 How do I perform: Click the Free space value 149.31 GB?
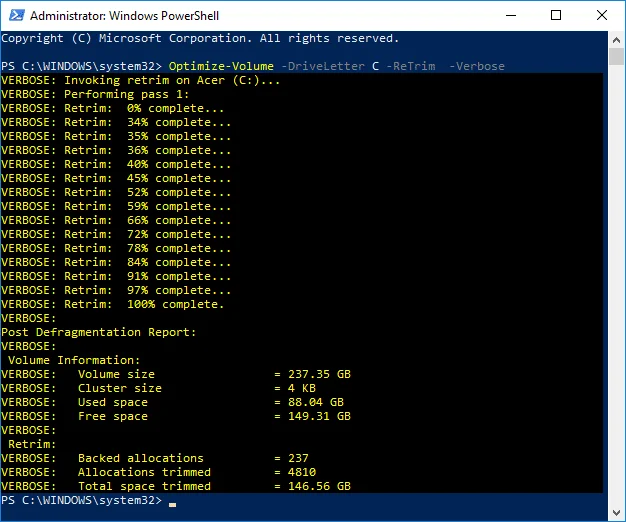point(319,416)
